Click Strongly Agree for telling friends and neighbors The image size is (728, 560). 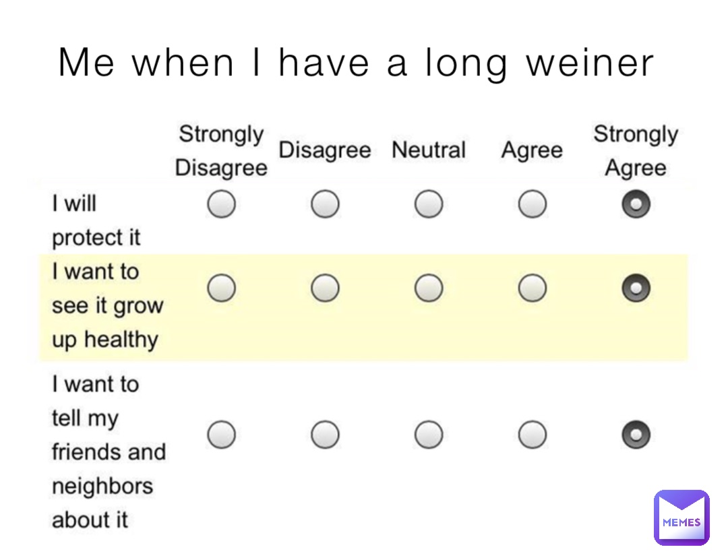635,435
